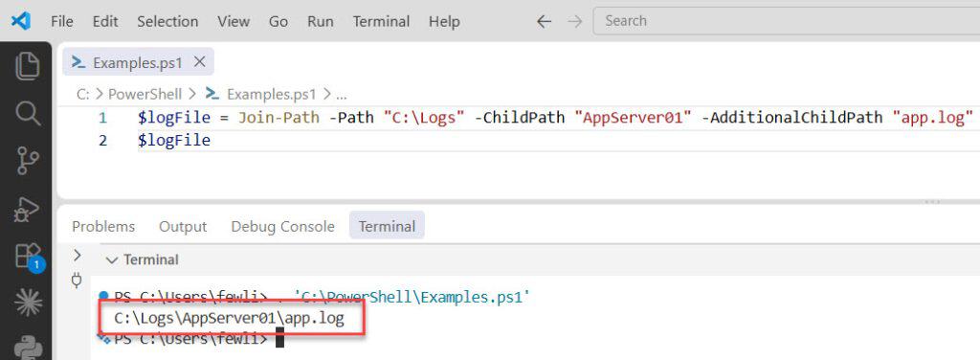Image resolution: width=980 pixels, height=360 pixels.
Task: Open the Run and Debug view
Action: [27, 210]
